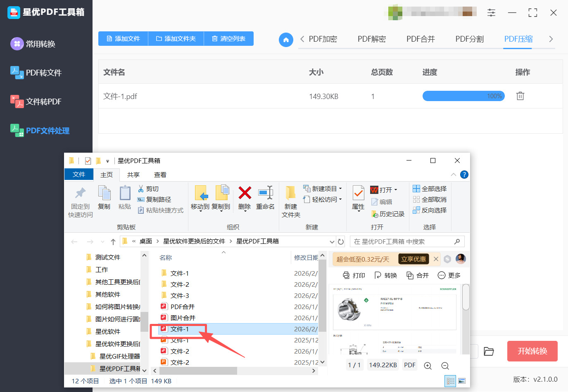Click the file list horizontal scrollbar
Screen dimensions: 568x392
point(197,371)
